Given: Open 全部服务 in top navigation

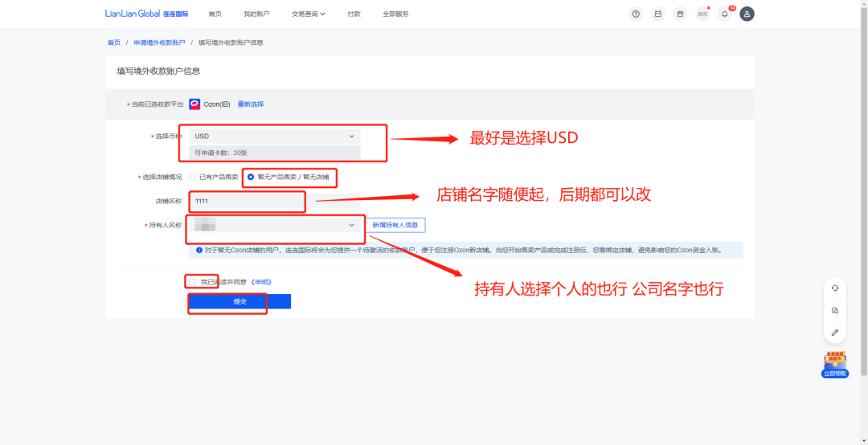Looking at the screenshot, I should (x=395, y=14).
